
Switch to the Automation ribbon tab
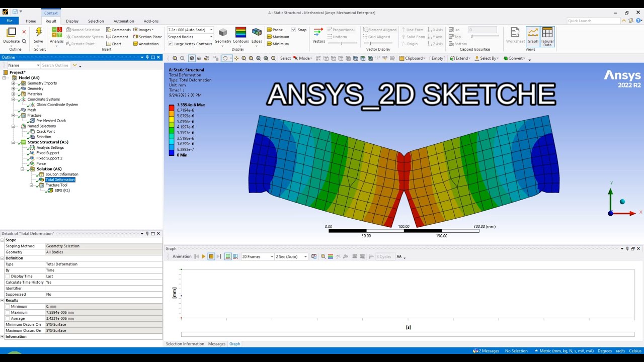tap(124, 21)
